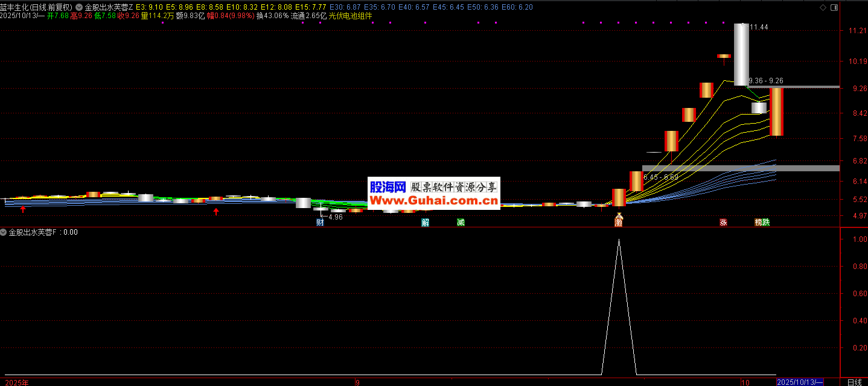
Task: Click the 减 event marker icon
Action: click(461, 222)
